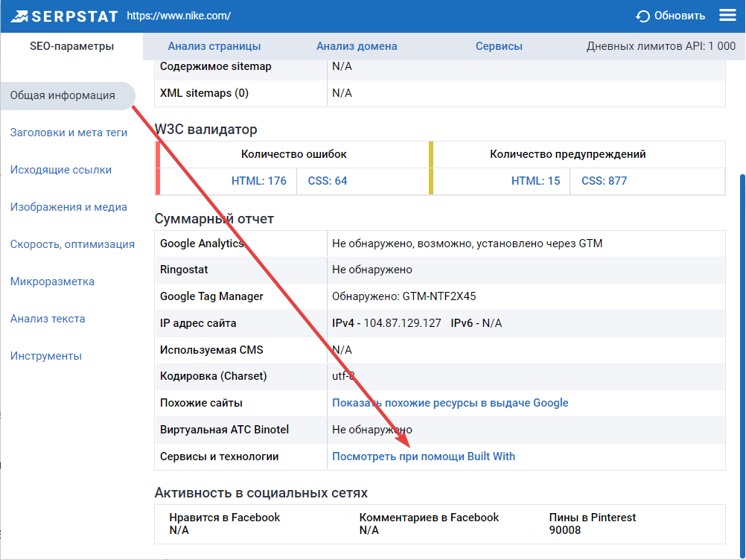Click the Используемая CMS label
This screenshot has width=746, height=560.
point(211,350)
